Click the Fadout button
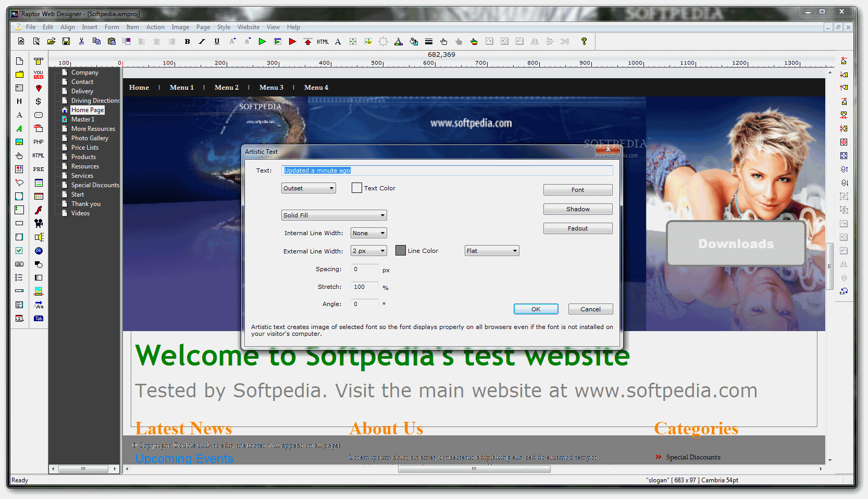Screen dimensions: 868x499 (578, 228)
